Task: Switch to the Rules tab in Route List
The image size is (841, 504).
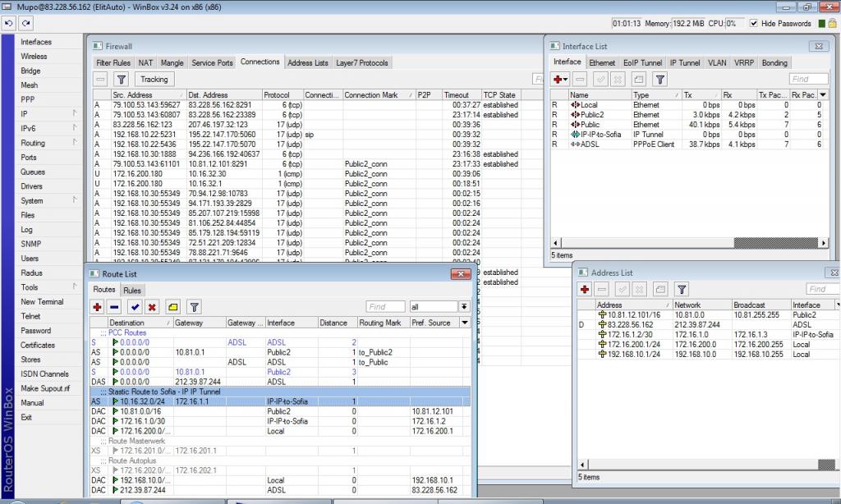Action: pos(132,290)
